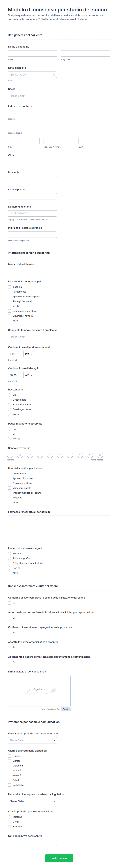Enable the CPAP/BiPAP checkbox
The width and height of the screenshot is (117, 868).
tap(9, 473)
